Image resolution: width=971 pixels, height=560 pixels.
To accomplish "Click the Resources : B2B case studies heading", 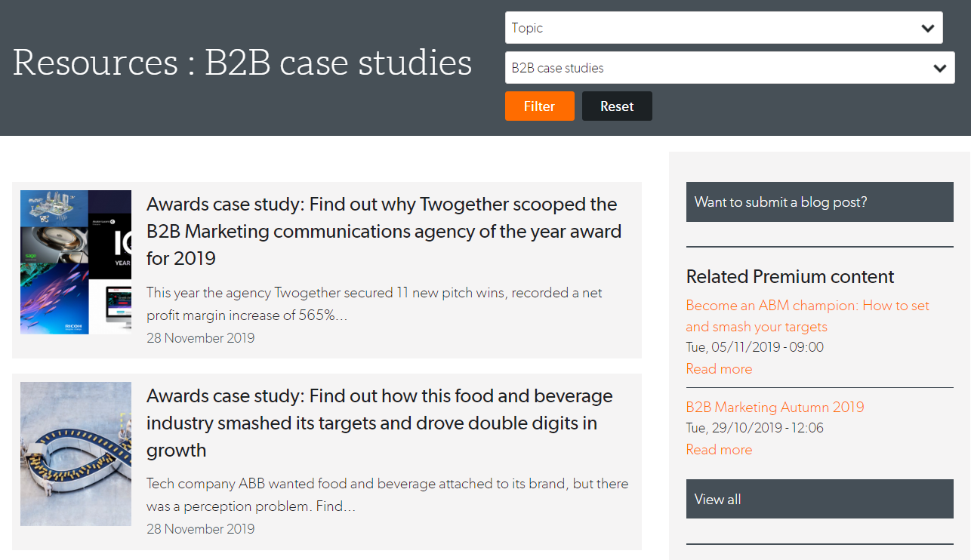I will (242, 63).
